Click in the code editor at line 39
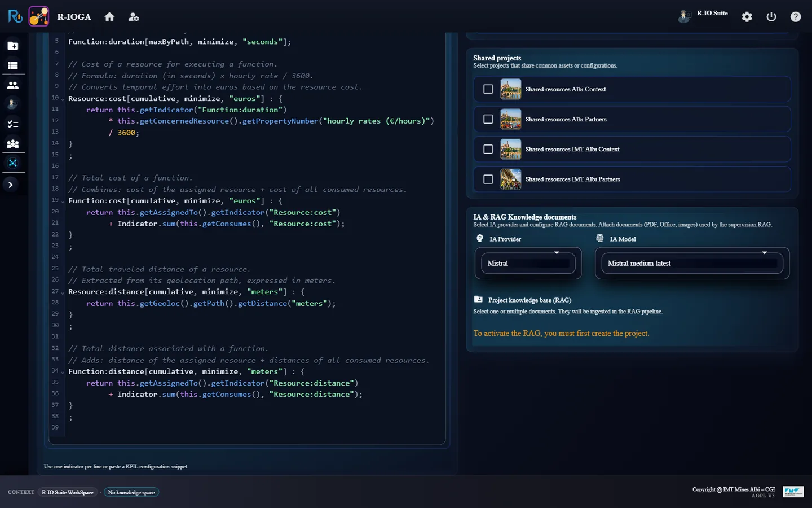Screen dimensions: 812x508 tap(254, 427)
